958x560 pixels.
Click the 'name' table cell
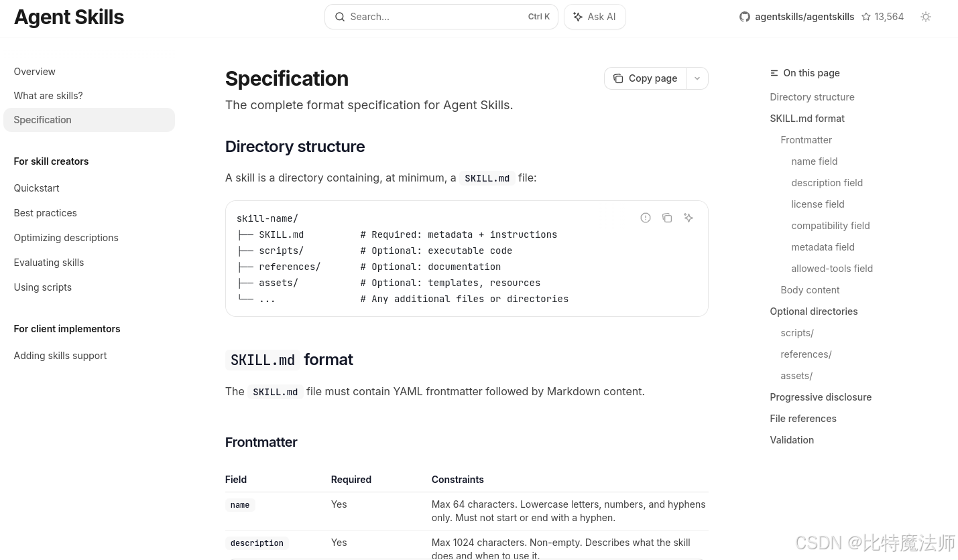point(240,505)
